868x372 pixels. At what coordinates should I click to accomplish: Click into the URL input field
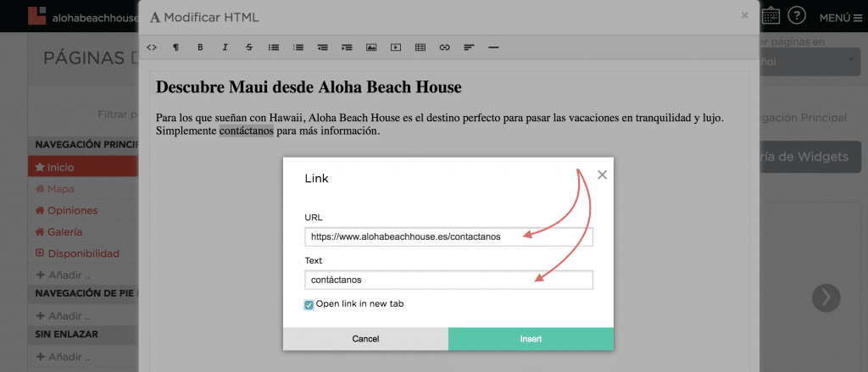pyautogui.click(x=448, y=237)
